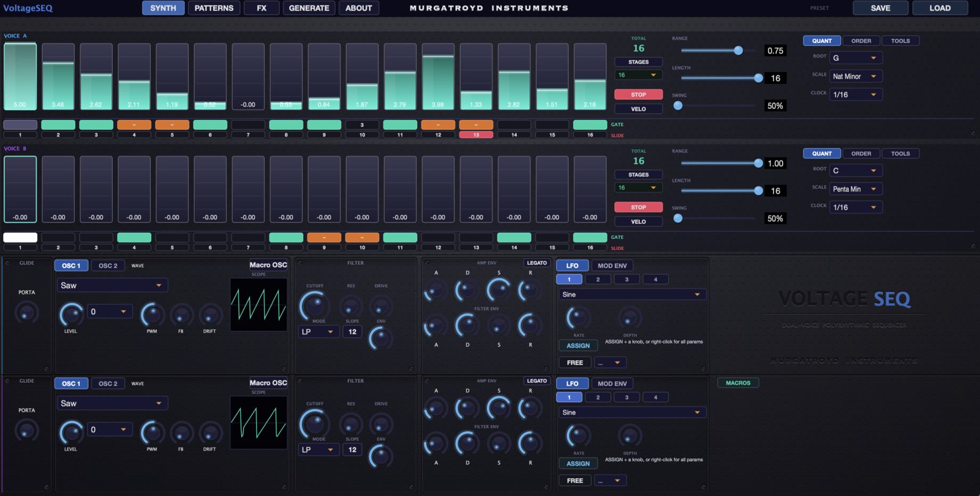
Task: Click the Voice B filter CUTOFF knob
Action: click(x=314, y=424)
